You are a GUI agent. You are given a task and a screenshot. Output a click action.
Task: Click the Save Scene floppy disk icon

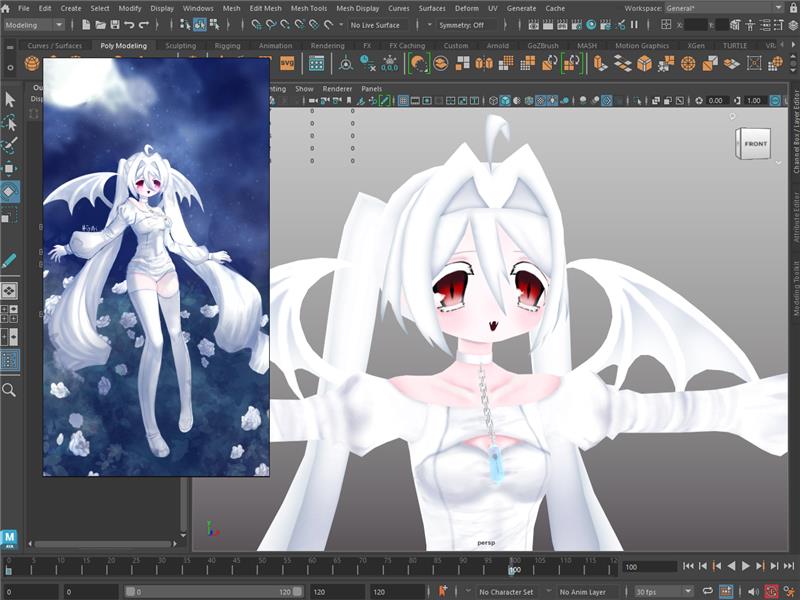(115, 24)
